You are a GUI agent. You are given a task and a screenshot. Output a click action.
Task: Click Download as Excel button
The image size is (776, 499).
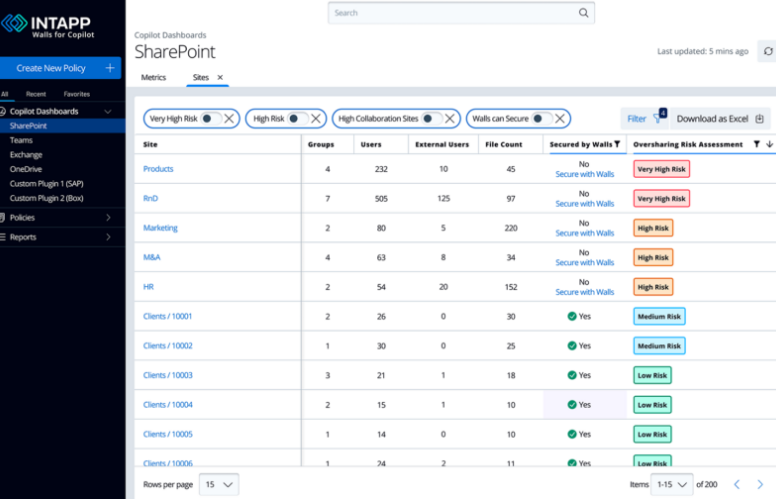(719, 118)
